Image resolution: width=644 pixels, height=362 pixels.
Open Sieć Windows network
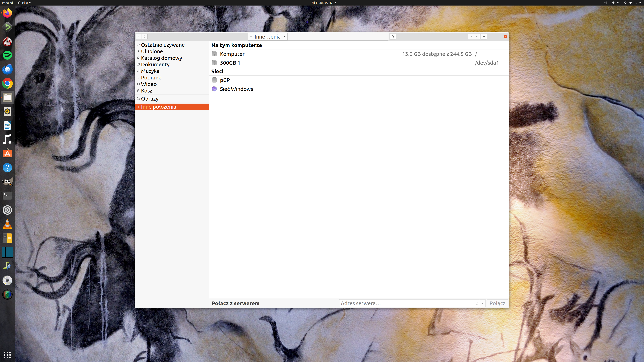coord(359,89)
